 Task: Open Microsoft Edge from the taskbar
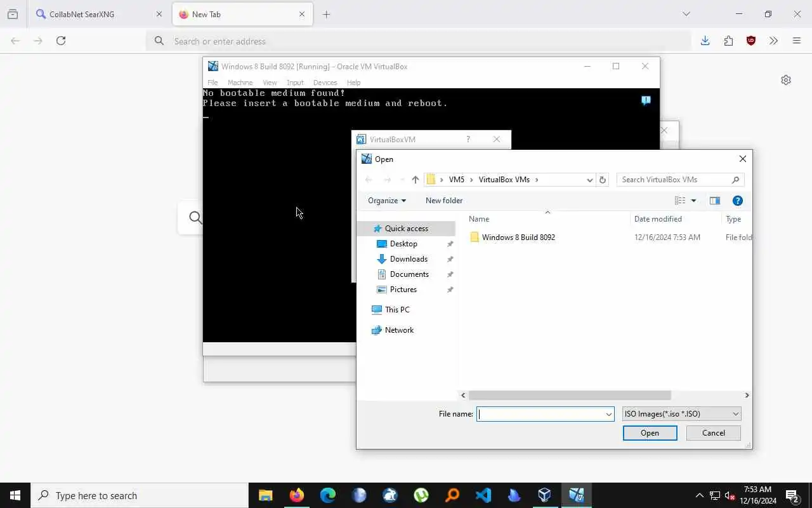click(328, 495)
